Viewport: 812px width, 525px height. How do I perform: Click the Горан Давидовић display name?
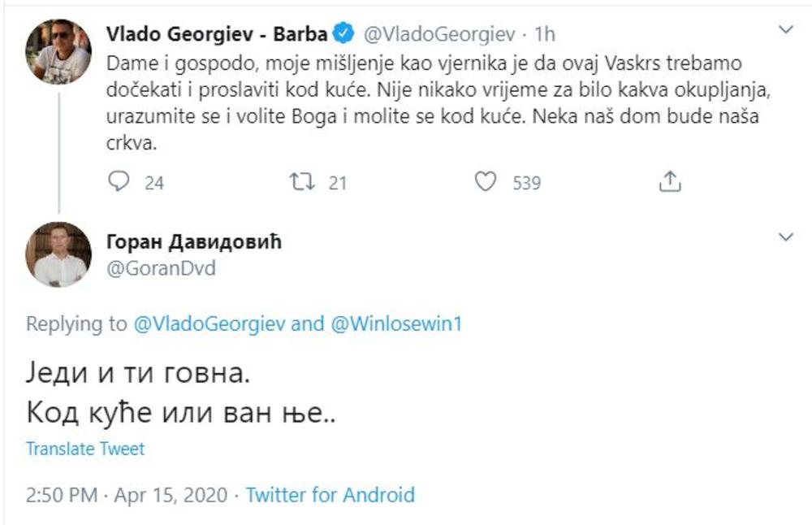pyautogui.click(x=193, y=243)
